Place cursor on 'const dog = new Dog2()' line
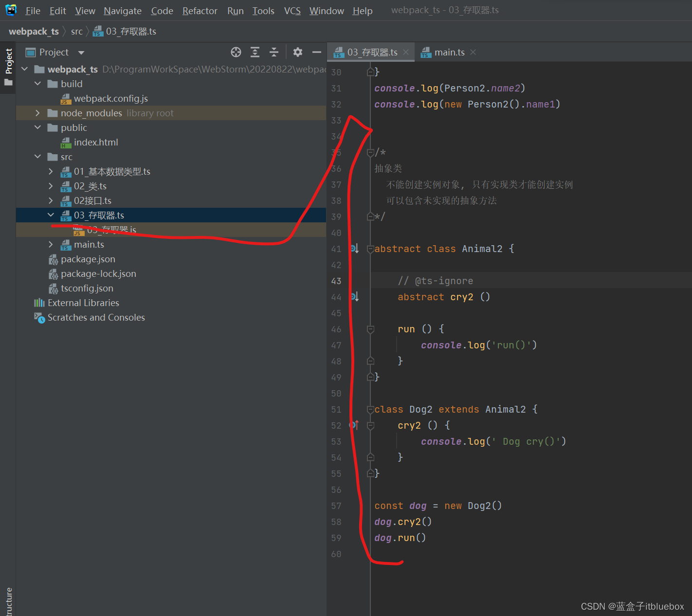Viewport: 692px width, 616px height. 438,506
